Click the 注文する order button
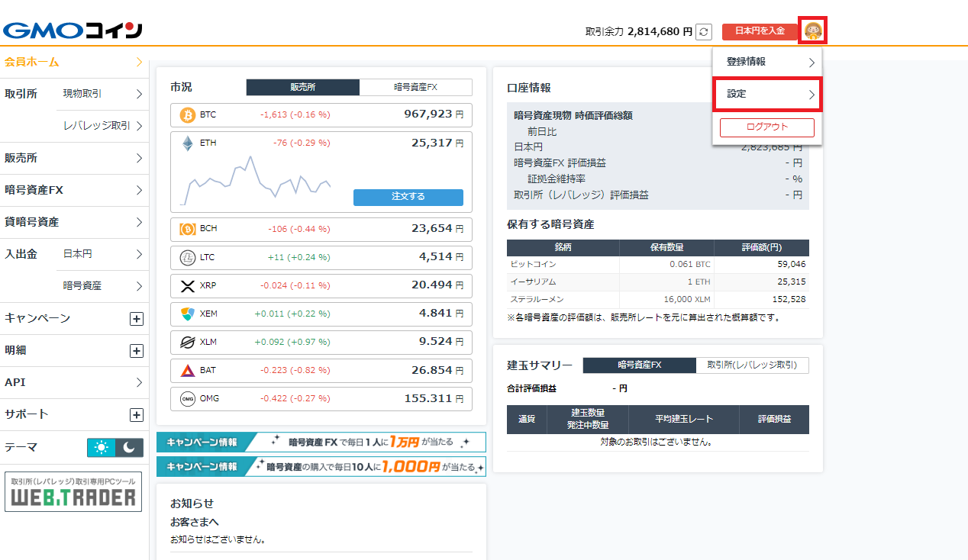The image size is (968, 560). [x=408, y=197]
